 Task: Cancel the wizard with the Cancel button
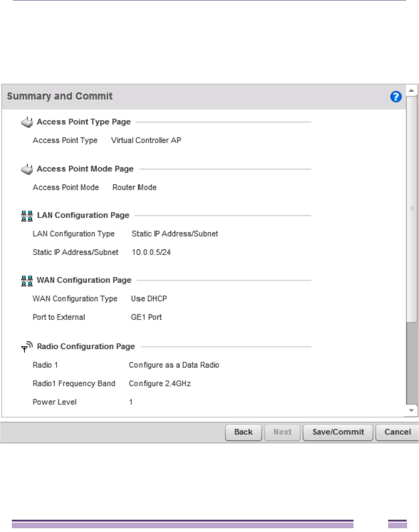tap(397, 432)
